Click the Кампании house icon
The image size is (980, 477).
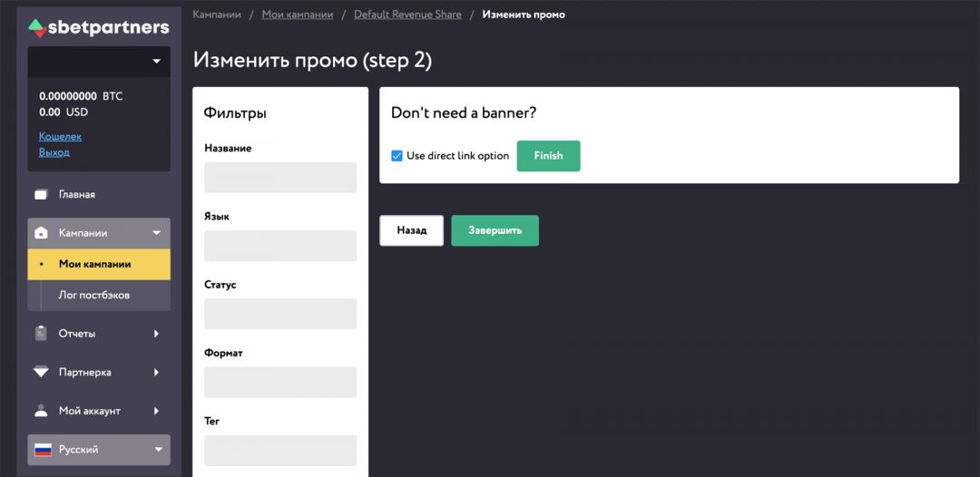[x=41, y=233]
